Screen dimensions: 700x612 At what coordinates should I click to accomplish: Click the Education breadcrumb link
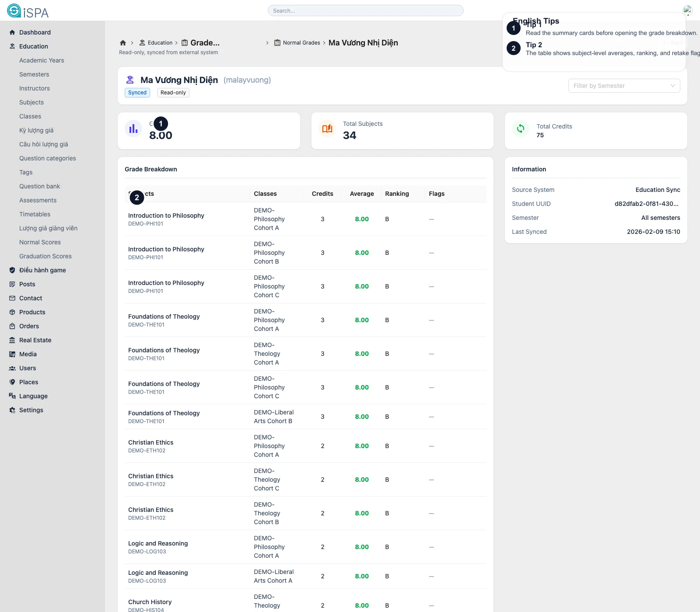[160, 43]
